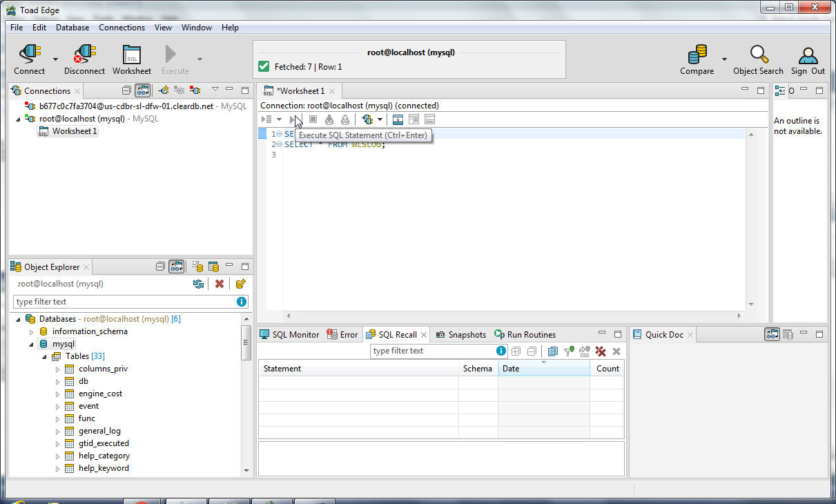Viewport: 836px width, 504px height.
Task: Click red disconnect plug icon in Connections panel
Action: coord(195,90)
